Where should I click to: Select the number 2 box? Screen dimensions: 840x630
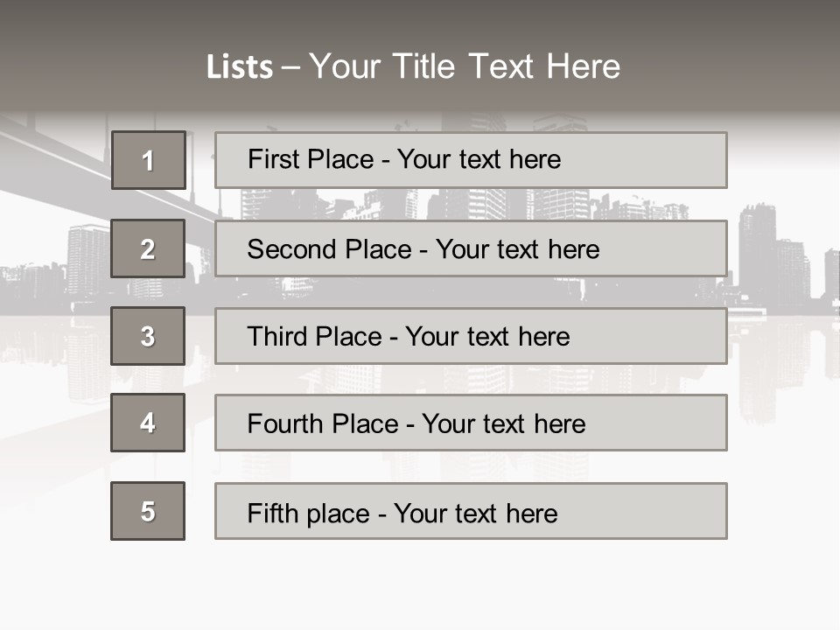[x=148, y=248]
